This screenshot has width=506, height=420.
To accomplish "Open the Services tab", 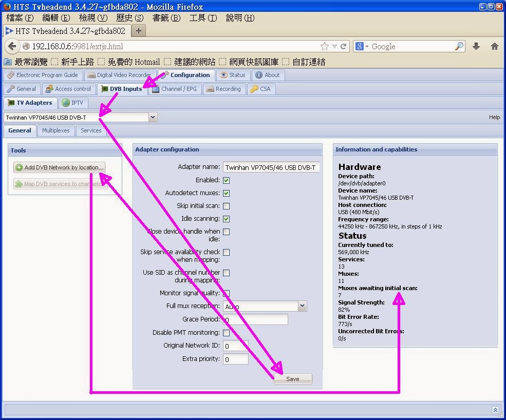I will click(91, 130).
